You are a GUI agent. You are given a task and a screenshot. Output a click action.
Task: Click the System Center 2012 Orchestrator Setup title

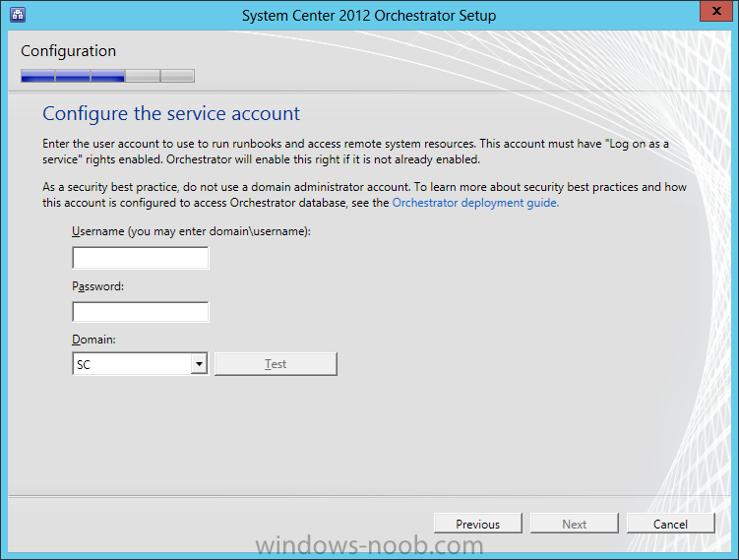(x=369, y=16)
